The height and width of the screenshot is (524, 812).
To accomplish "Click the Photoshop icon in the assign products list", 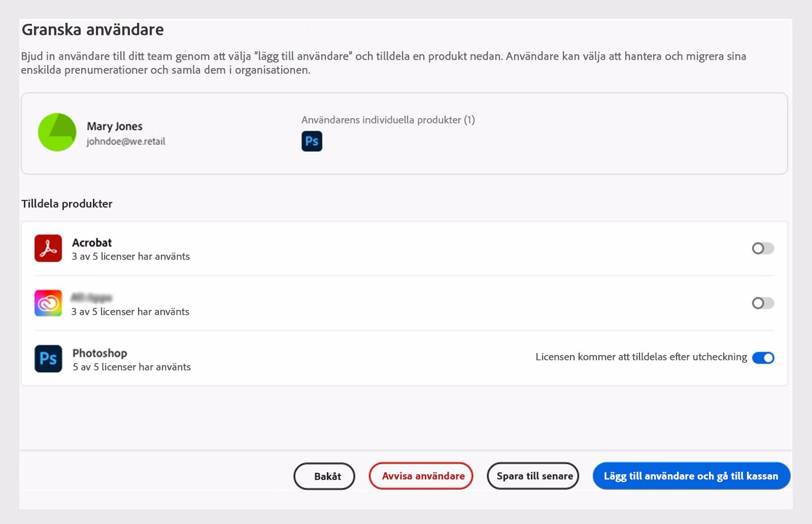I will tap(48, 359).
